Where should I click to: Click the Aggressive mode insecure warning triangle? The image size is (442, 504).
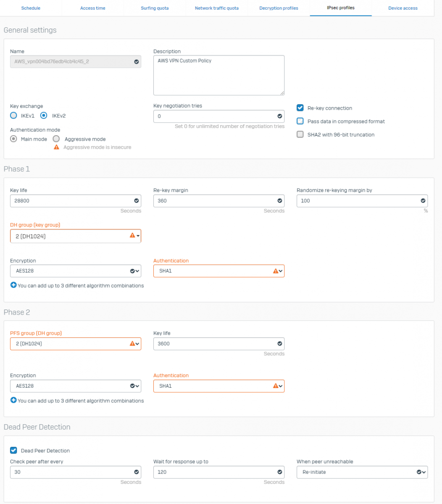(x=57, y=147)
